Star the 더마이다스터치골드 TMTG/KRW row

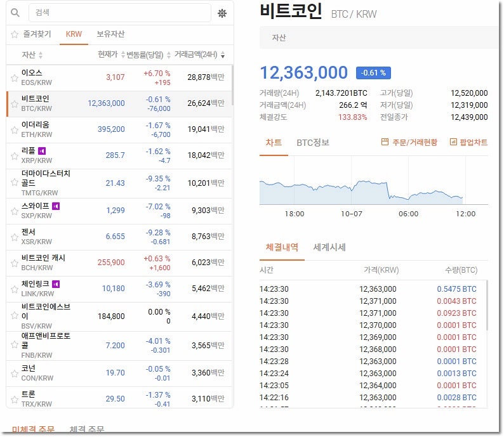point(15,183)
